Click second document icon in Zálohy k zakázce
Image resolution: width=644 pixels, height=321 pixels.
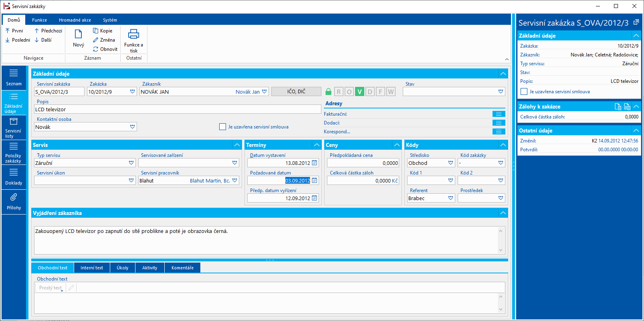pos(627,106)
